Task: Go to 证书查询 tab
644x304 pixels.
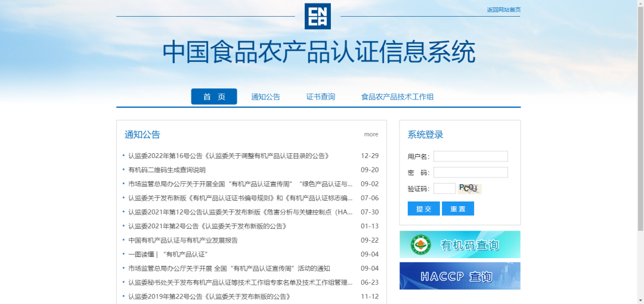Action: point(321,97)
